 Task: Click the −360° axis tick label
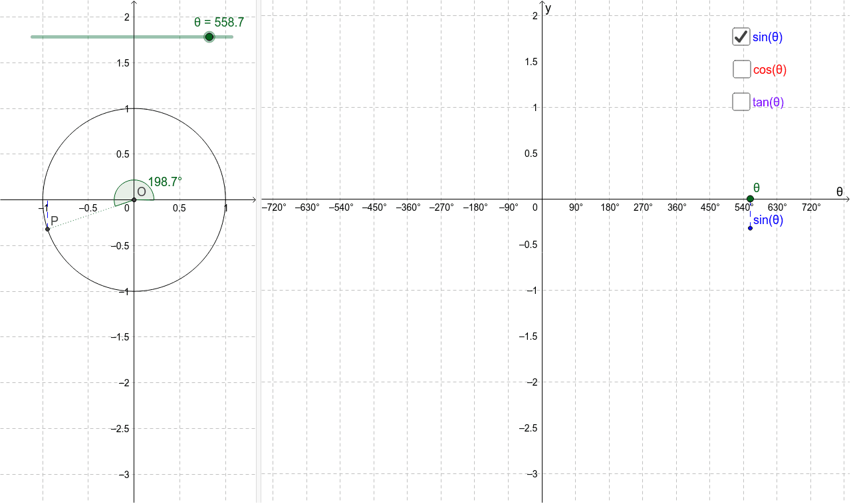pos(408,207)
